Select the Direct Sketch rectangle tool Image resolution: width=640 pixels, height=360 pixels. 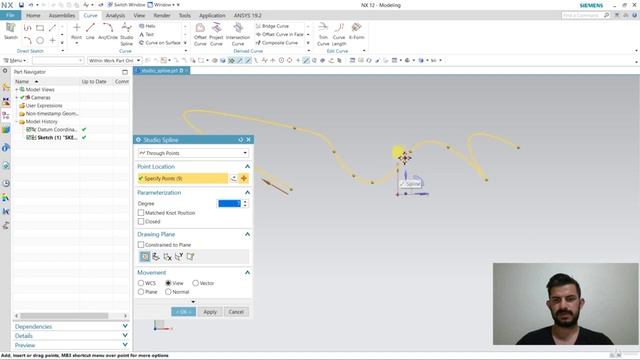coord(40,28)
